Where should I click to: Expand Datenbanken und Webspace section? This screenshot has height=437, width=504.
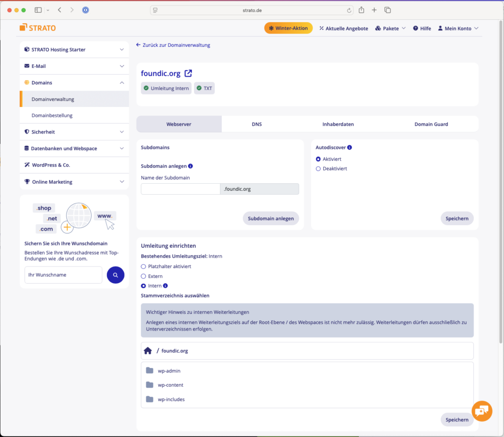74,148
